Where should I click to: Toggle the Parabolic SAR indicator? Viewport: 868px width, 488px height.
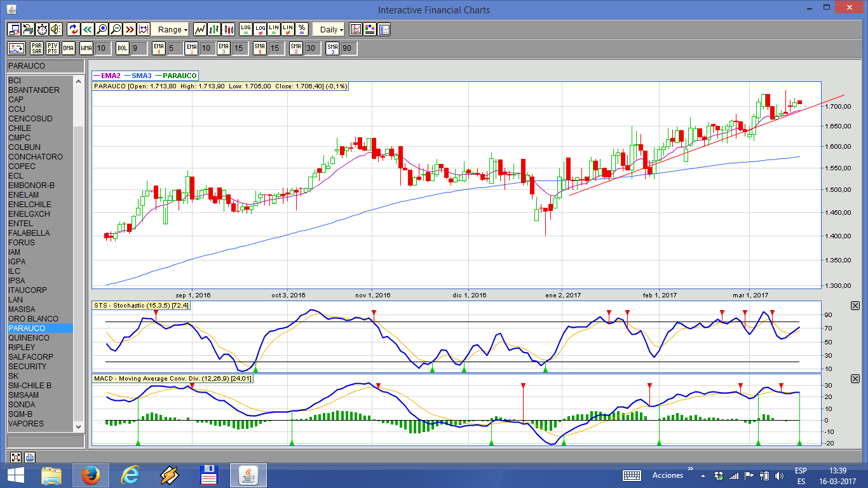click(x=37, y=48)
